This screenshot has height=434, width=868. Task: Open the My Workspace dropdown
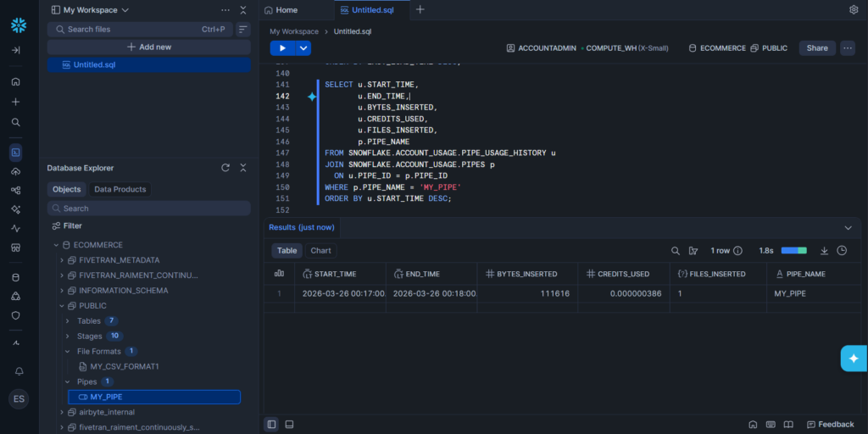[x=90, y=10]
